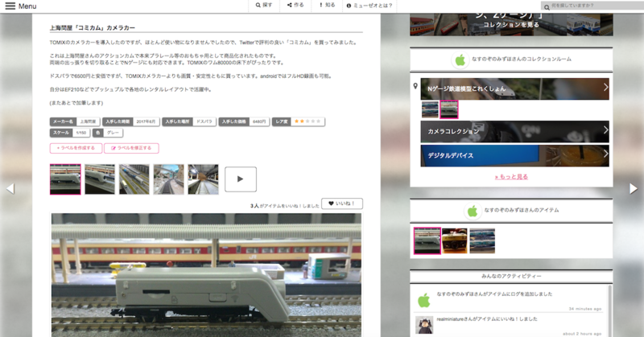Image resolution: width=644 pixels, height=337 pixels.
Task: Open カメラコレクション collection
Action: (514, 131)
